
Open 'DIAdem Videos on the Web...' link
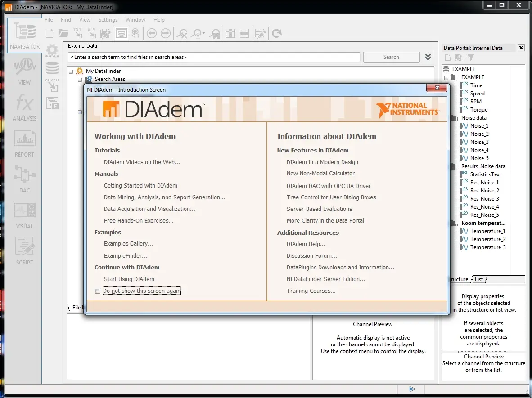[x=142, y=162]
